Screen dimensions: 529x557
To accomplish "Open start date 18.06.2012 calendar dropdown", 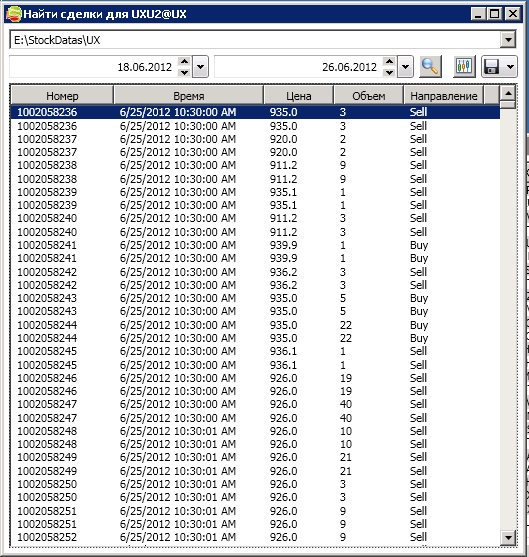I will [x=200, y=66].
